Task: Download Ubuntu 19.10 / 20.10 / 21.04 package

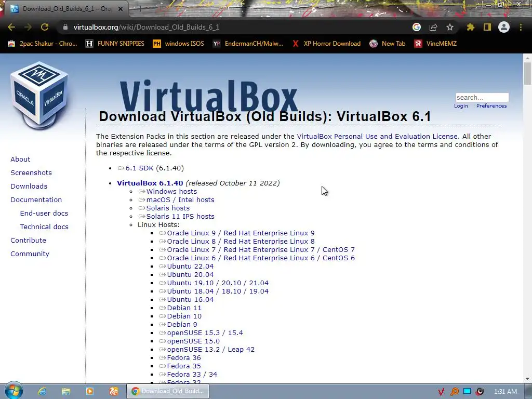Action: click(x=218, y=283)
